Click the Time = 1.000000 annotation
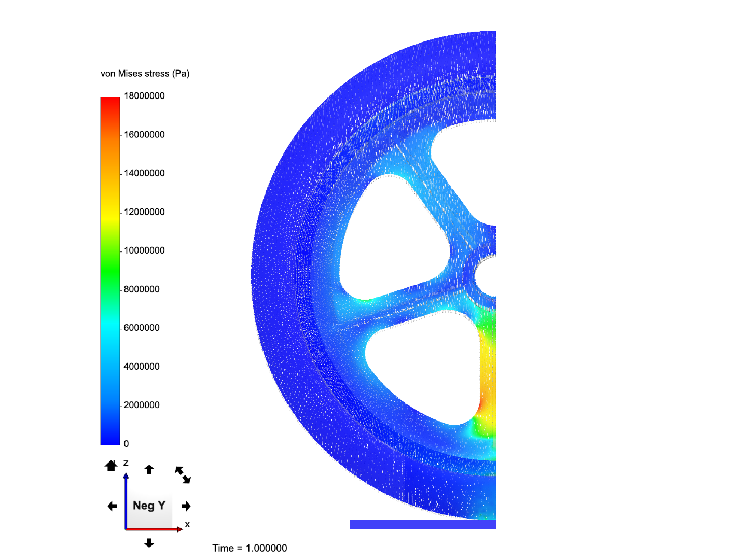 coord(250,548)
